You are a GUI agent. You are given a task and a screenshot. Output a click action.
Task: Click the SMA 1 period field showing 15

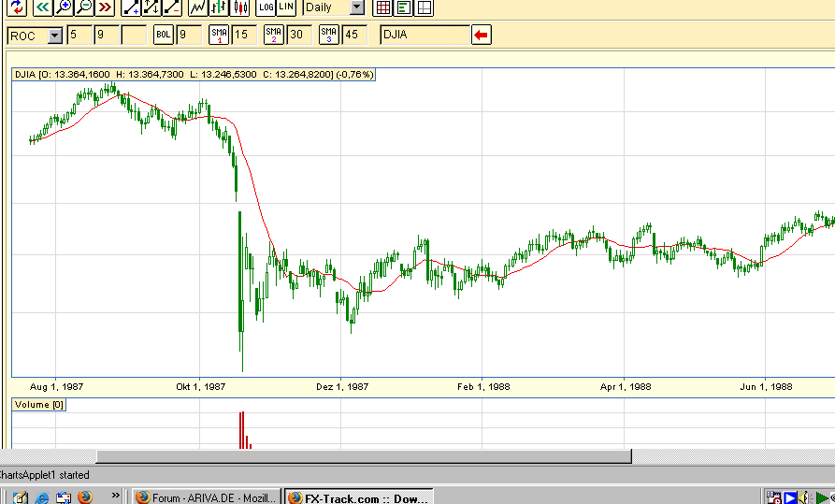[245, 36]
